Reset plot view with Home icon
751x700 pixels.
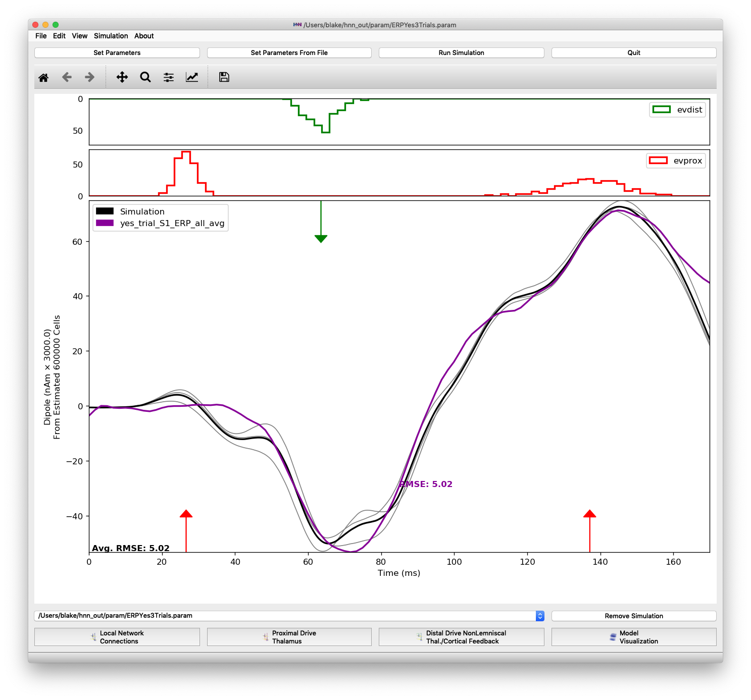pyautogui.click(x=43, y=77)
